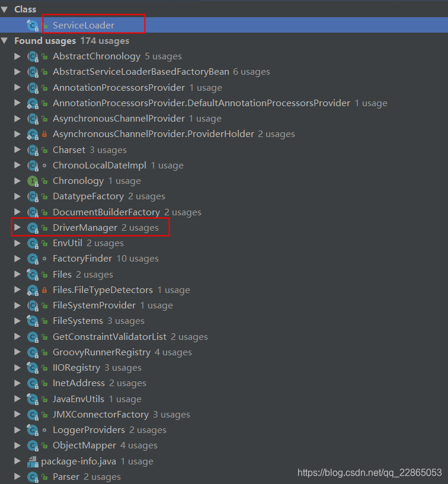Click the InetAddress class icon
448x484 pixels.
pyautogui.click(x=33, y=383)
